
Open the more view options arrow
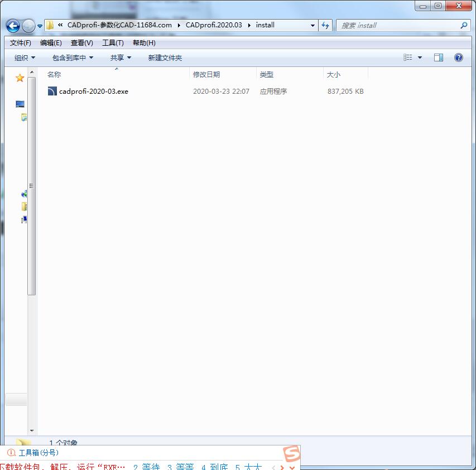tap(420, 57)
